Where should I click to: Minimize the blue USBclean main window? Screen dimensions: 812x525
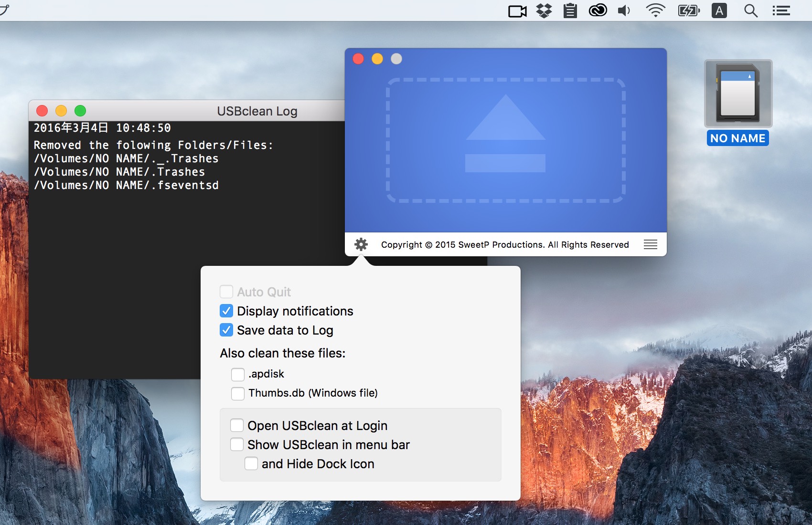point(377,59)
